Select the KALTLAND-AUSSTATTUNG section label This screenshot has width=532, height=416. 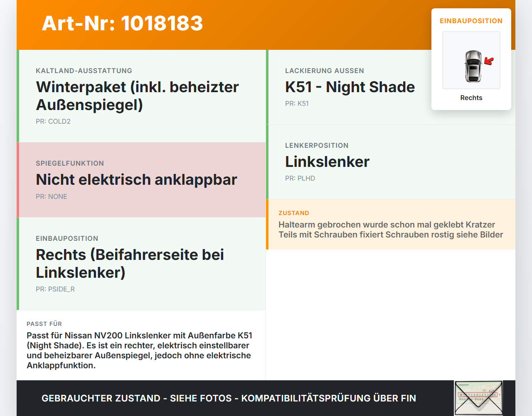84,71
